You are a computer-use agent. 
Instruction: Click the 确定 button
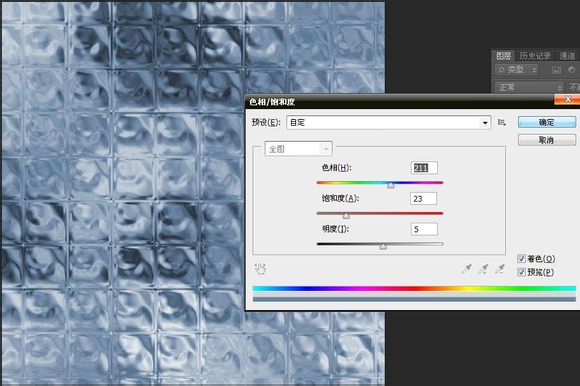point(547,122)
